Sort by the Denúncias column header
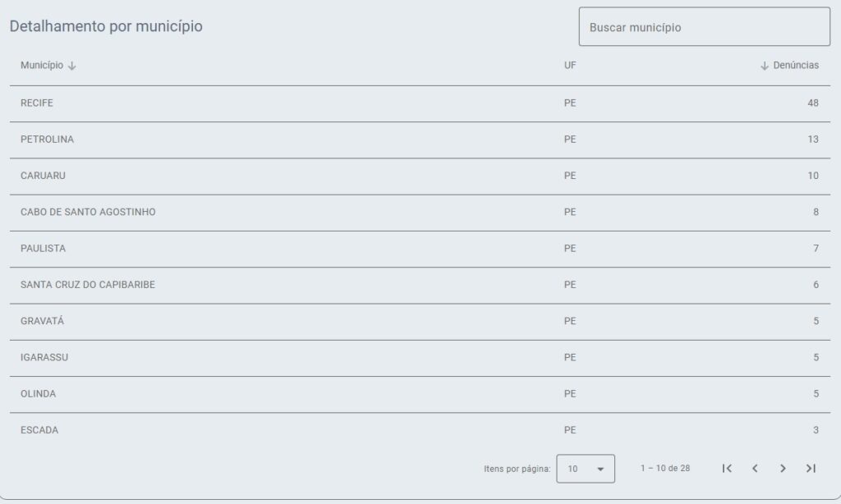841x504 pixels. click(796, 66)
